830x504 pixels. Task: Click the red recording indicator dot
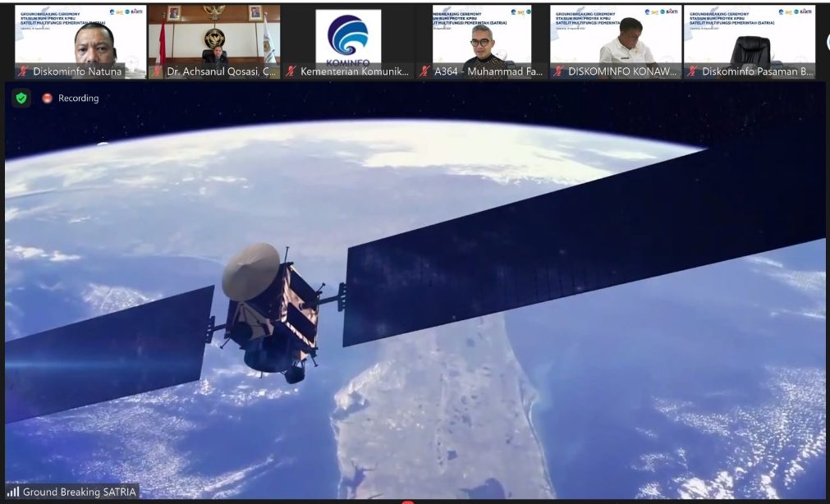[x=47, y=99]
